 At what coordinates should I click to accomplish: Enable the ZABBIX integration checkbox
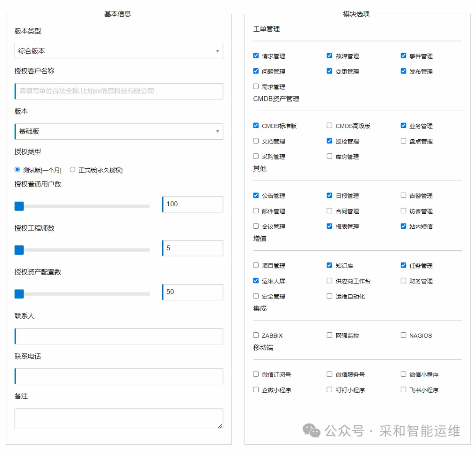pyautogui.click(x=256, y=335)
